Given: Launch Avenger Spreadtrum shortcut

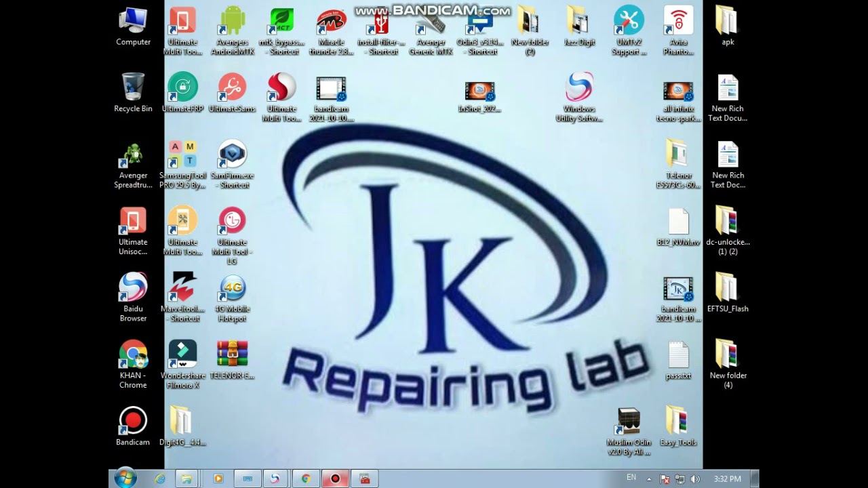Looking at the screenshot, I should [133, 165].
